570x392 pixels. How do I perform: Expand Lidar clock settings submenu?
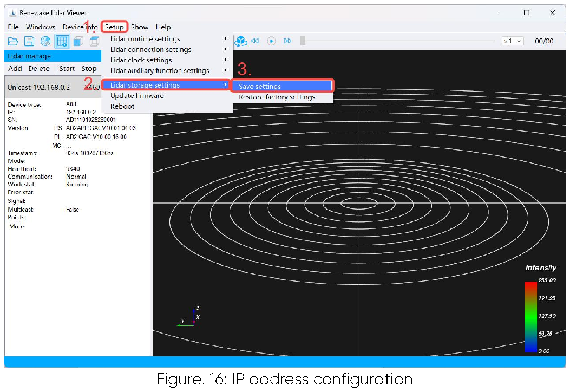pos(167,60)
